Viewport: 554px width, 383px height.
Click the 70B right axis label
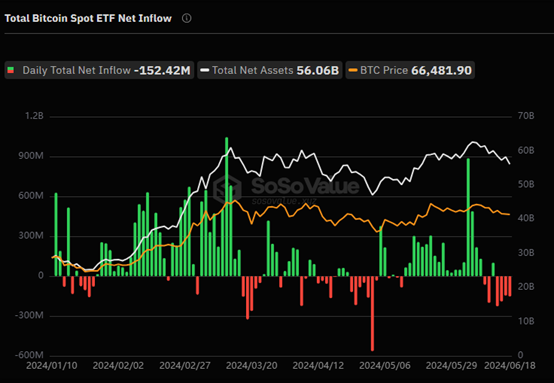tap(526, 116)
